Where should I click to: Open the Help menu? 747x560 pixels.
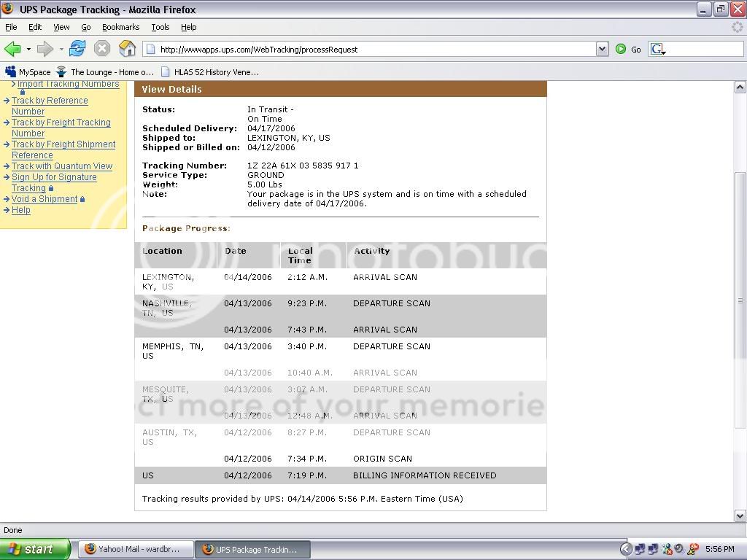pyautogui.click(x=189, y=27)
